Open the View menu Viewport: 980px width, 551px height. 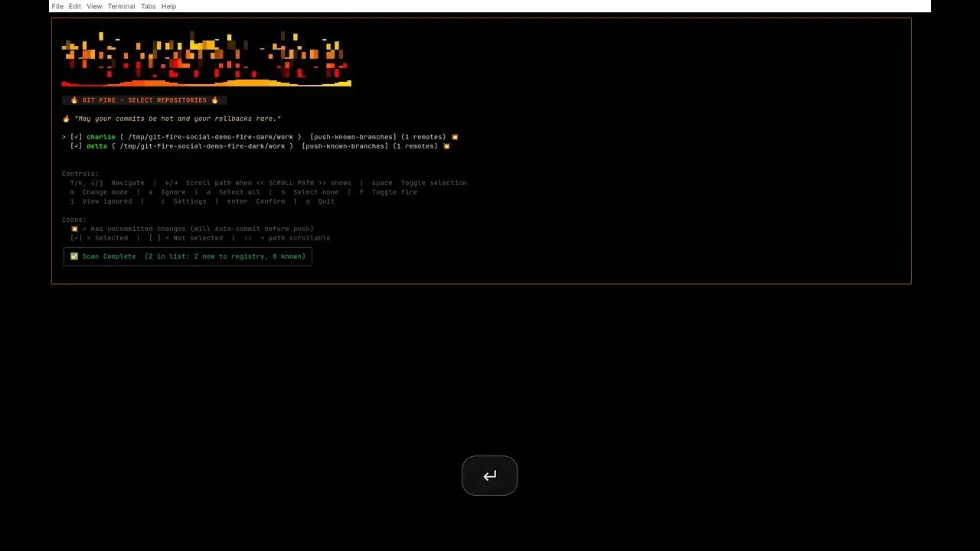(94, 6)
